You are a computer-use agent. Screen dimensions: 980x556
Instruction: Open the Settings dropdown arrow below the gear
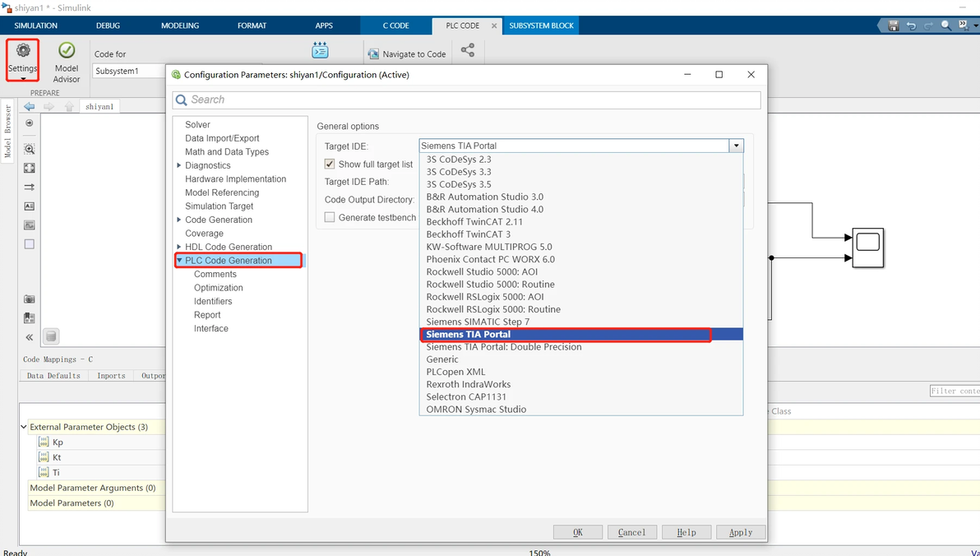(22, 79)
